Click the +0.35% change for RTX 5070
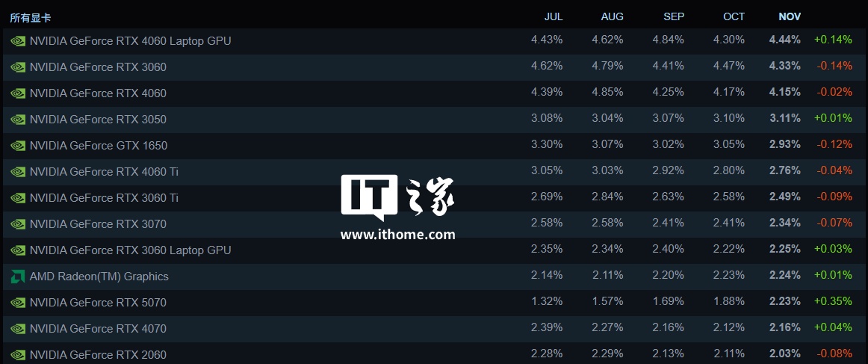 click(833, 303)
